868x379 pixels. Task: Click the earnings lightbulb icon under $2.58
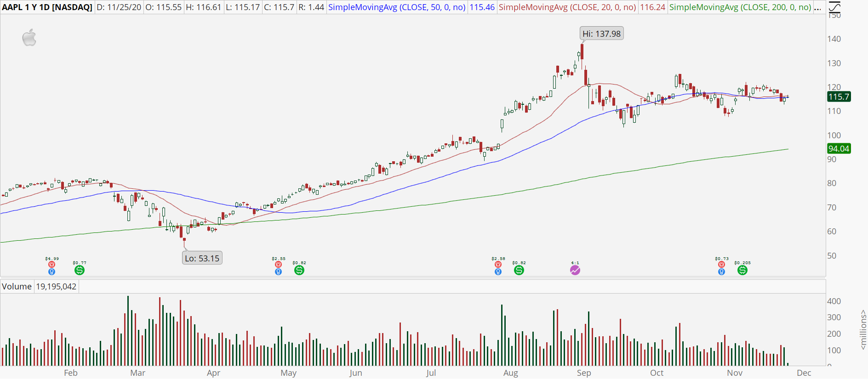coord(498,272)
